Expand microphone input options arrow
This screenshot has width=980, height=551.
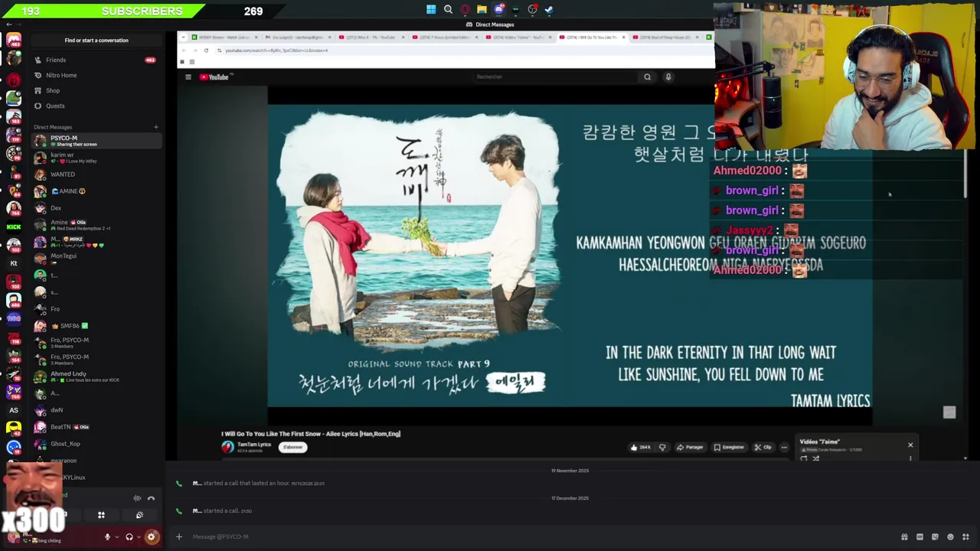point(116,536)
